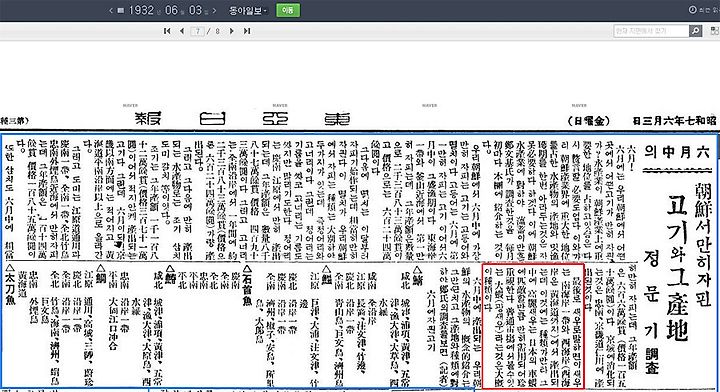This screenshot has height=392, width=720.
Task: Click the total page count 8
Action: 217,31
